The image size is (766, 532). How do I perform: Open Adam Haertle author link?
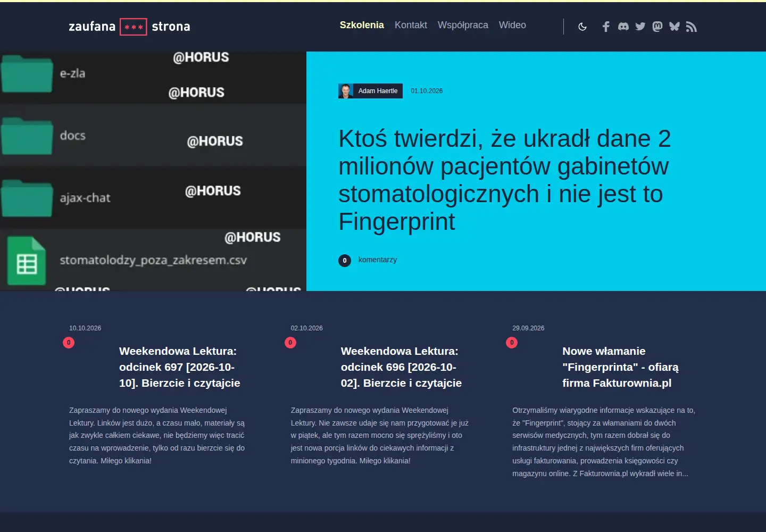pos(378,91)
